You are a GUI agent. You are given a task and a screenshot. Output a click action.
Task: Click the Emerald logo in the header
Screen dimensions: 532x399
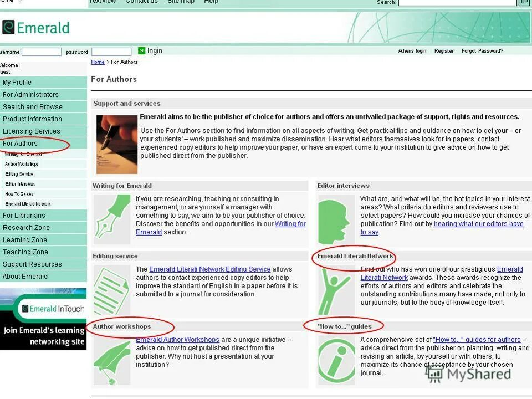point(35,28)
